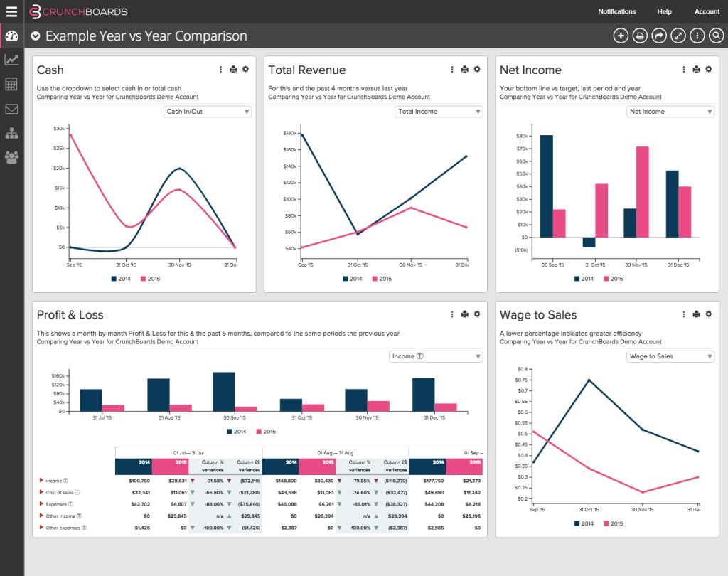The height and width of the screenshot is (576, 728).
Task: Open Net Income widget settings gear
Action: (x=709, y=69)
